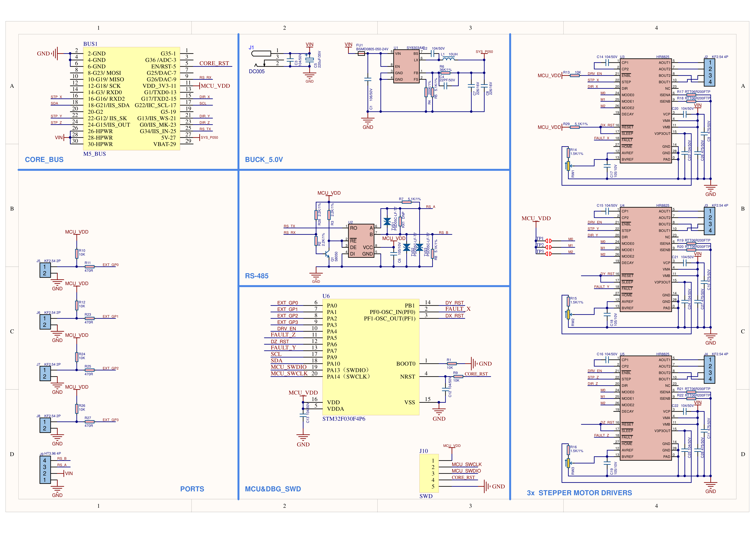Select the L1 10UH inductor symbol
The height and width of the screenshot is (534, 756).
tap(448, 59)
